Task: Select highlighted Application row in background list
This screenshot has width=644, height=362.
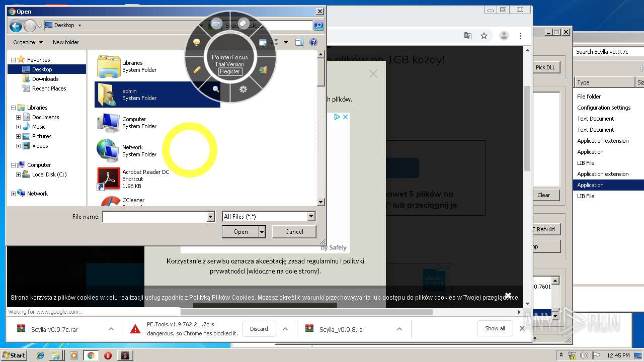Action: coord(608,185)
